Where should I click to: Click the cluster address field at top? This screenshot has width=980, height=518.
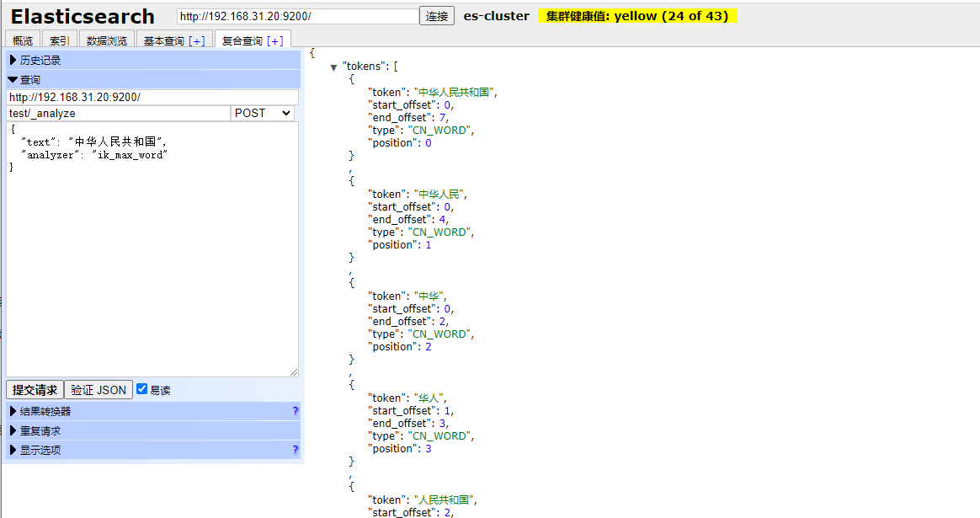click(x=297, y=16)
